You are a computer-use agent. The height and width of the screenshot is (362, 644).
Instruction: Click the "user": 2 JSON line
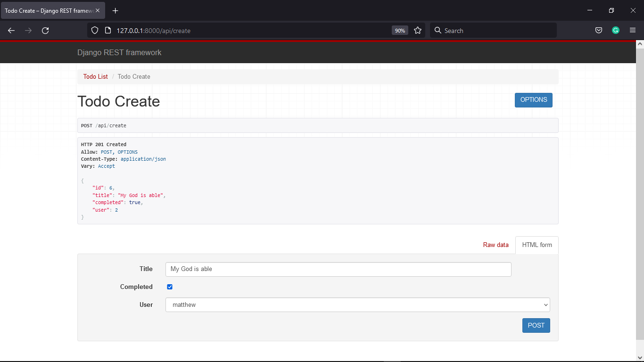point(105,210)
